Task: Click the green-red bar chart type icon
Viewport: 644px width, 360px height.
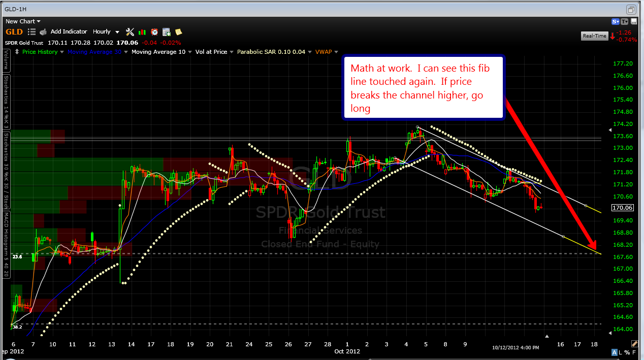Action: click(x=142, y=31)
